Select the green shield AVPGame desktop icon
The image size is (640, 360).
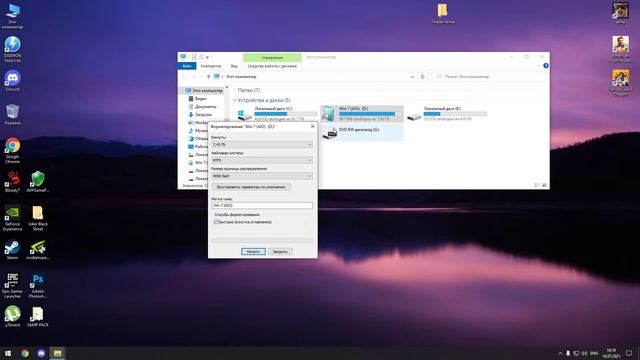pyautogui.click(x=38, y=181)
